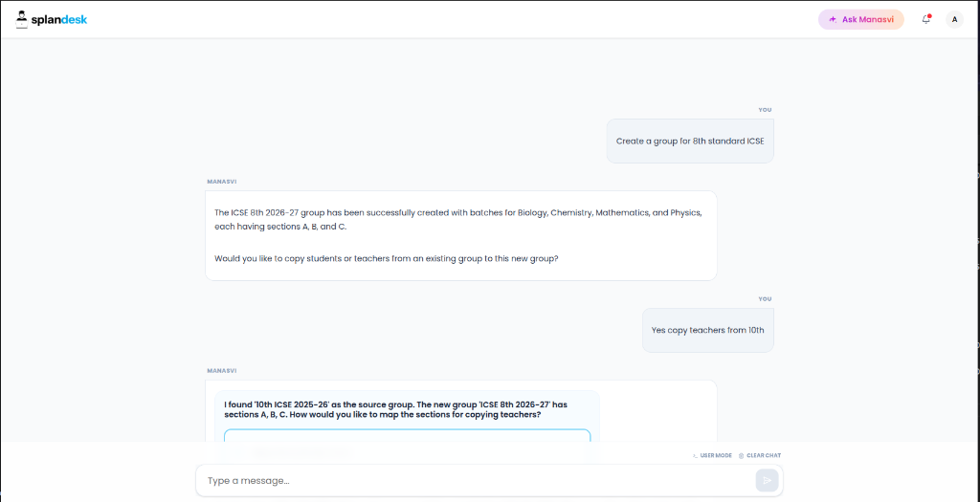Switch to User Mode
This screenshot has width=980, height=502.
click(712, 456)
